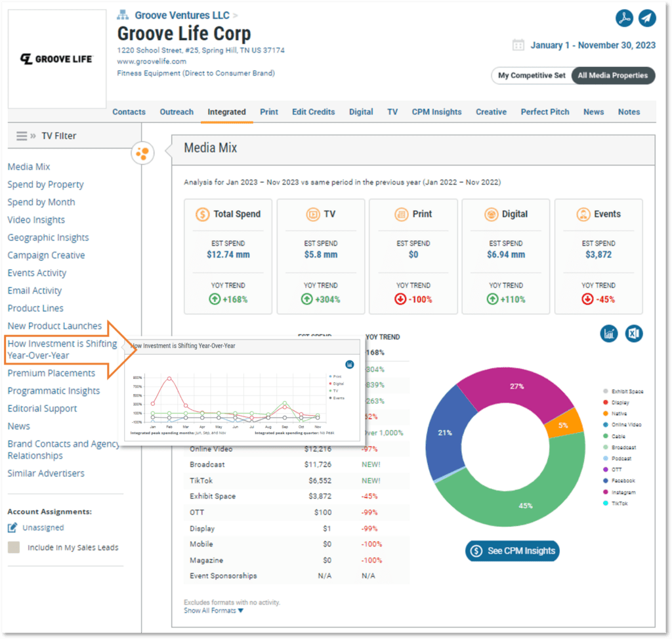Open Groove Ventures LLC parent link

[182, 16]
